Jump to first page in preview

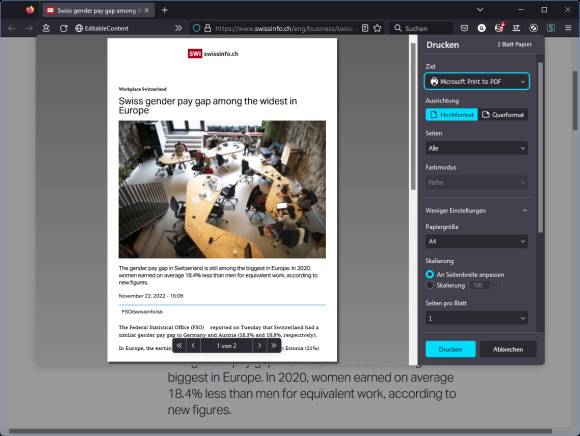click(x=179, y=346)
